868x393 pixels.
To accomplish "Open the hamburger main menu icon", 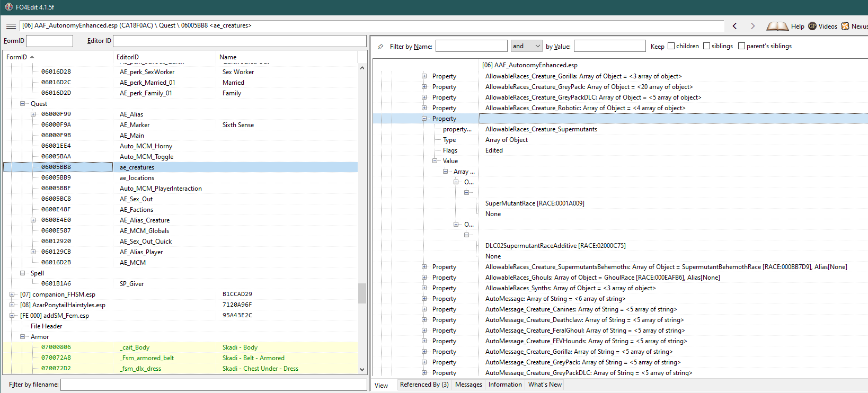I will tap(11, 26).
